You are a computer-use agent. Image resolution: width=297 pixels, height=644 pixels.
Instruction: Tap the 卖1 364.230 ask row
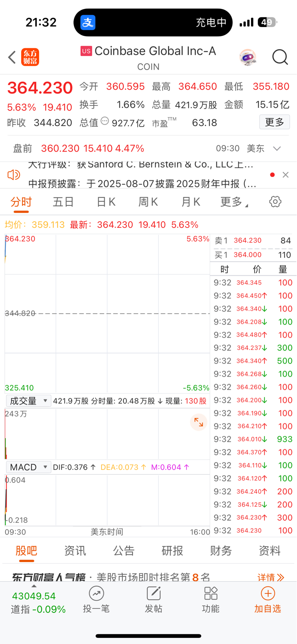point(253,241)
